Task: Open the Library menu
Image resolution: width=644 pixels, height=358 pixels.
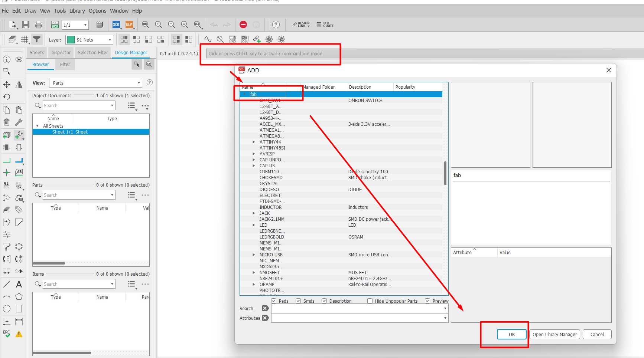Action: [x=77, y=11]
